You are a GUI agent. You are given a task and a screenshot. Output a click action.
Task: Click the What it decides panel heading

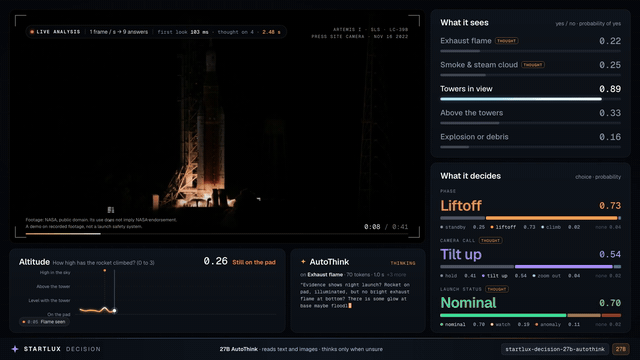(471, 176)
